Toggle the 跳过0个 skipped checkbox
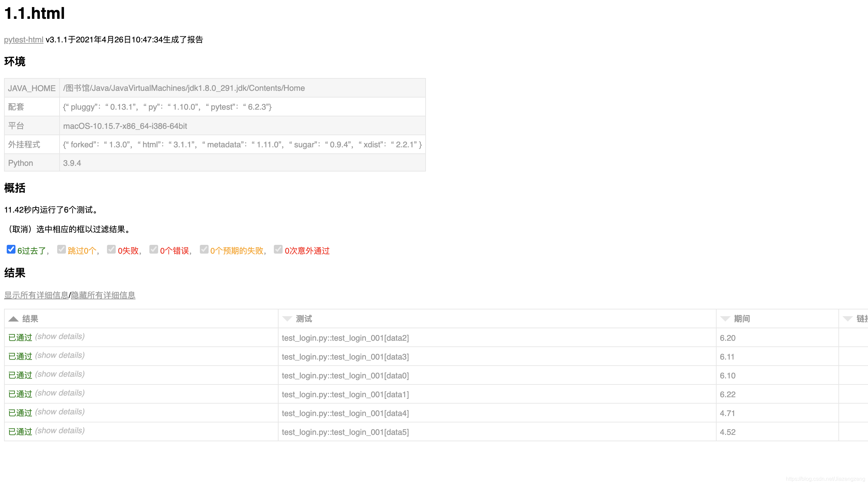This screenshot has height=485, width=868. pyautogui.click(x=61, y=249)
